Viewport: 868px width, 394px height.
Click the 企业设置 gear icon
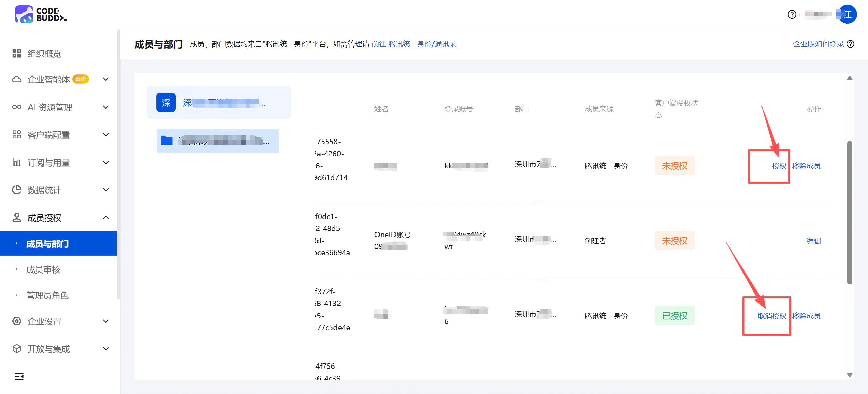[x=17, y=321]
